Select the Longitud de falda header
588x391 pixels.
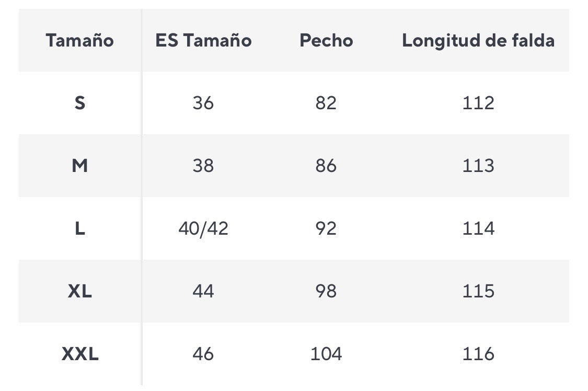(x=478, y=40)
